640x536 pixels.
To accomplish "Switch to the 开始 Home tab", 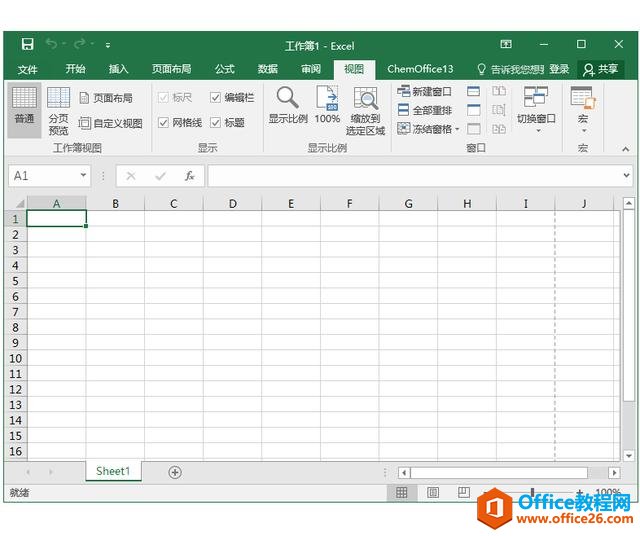I will click(x=76, y=69).
